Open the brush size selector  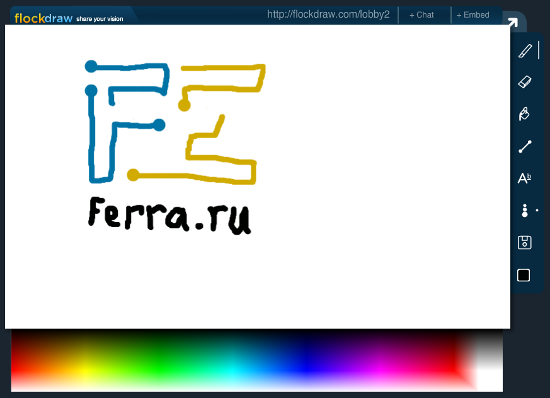pos(525,210)
